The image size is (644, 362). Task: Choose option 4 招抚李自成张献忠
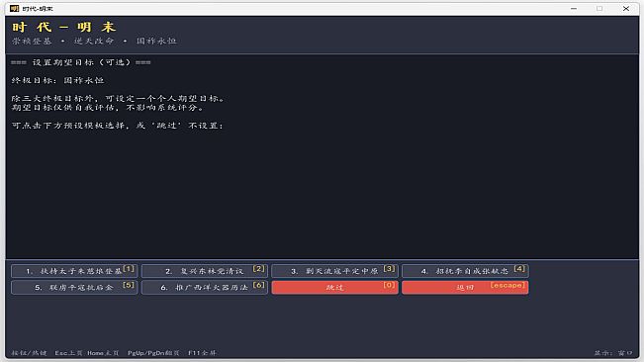pyautogui.click(x=465, y=271)
